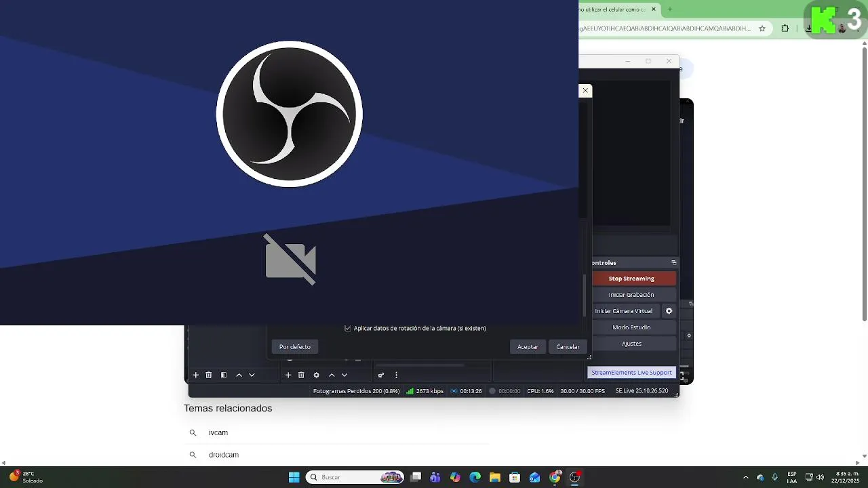This screenshot has height=488, width=868.
Task: Add a new source with the plus icon
Action: click(288, 375)
